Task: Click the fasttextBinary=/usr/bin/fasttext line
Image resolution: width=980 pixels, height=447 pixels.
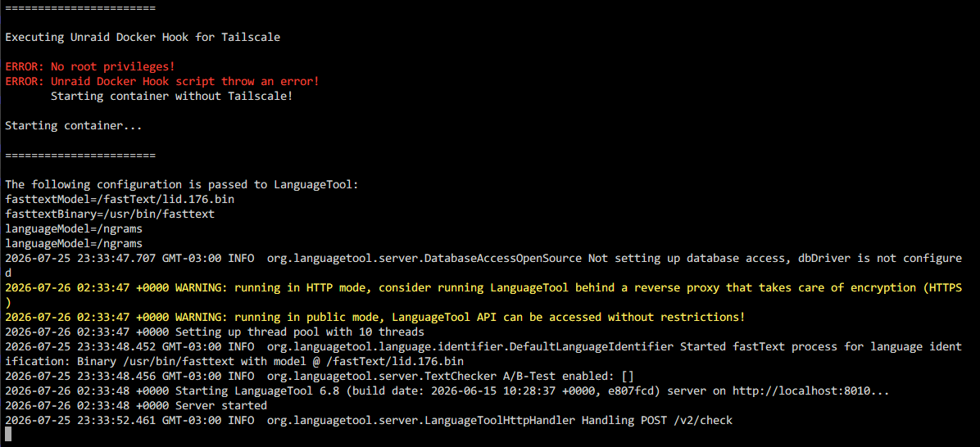Action: (x=109, y=214)
